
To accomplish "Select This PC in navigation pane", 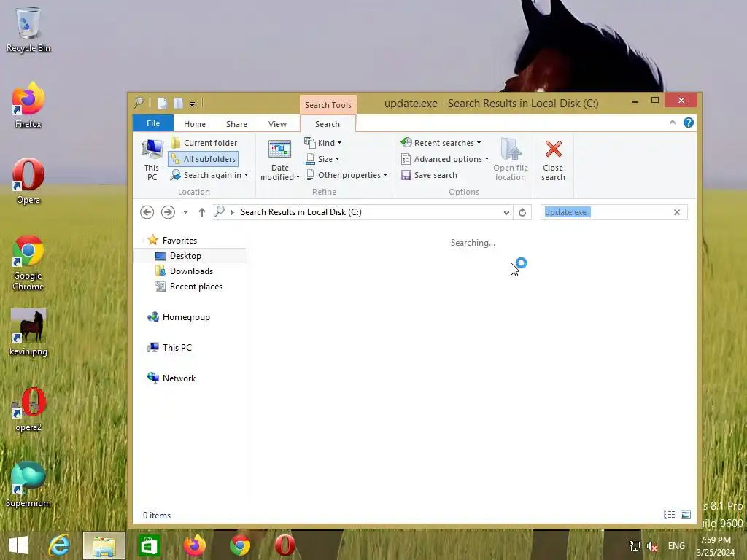I will pyautogui.click(x=169, y=348).
